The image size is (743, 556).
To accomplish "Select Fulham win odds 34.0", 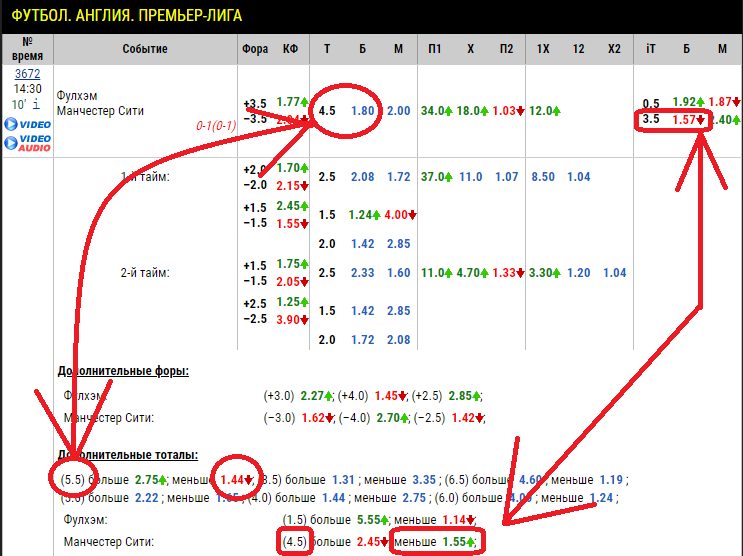I will 434,110.
